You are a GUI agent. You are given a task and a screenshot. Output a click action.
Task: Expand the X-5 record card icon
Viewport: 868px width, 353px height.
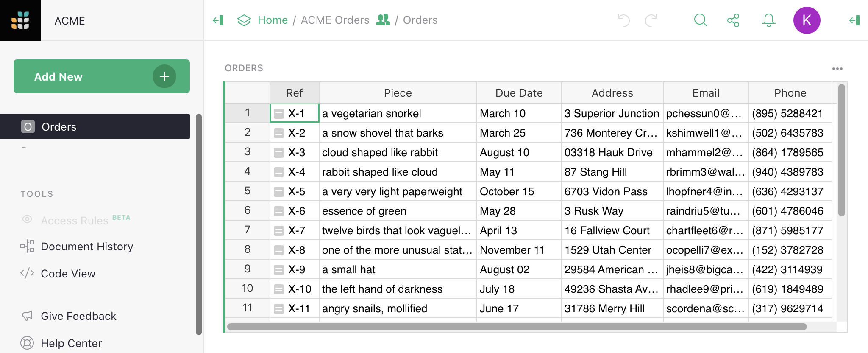point(279,192)
